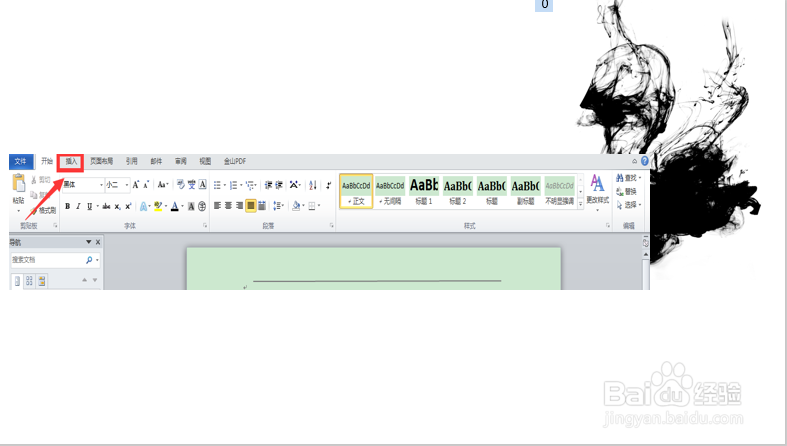787x446 pixels.
Task: Open Word Help question mark icon
Action: pos(645,161)
